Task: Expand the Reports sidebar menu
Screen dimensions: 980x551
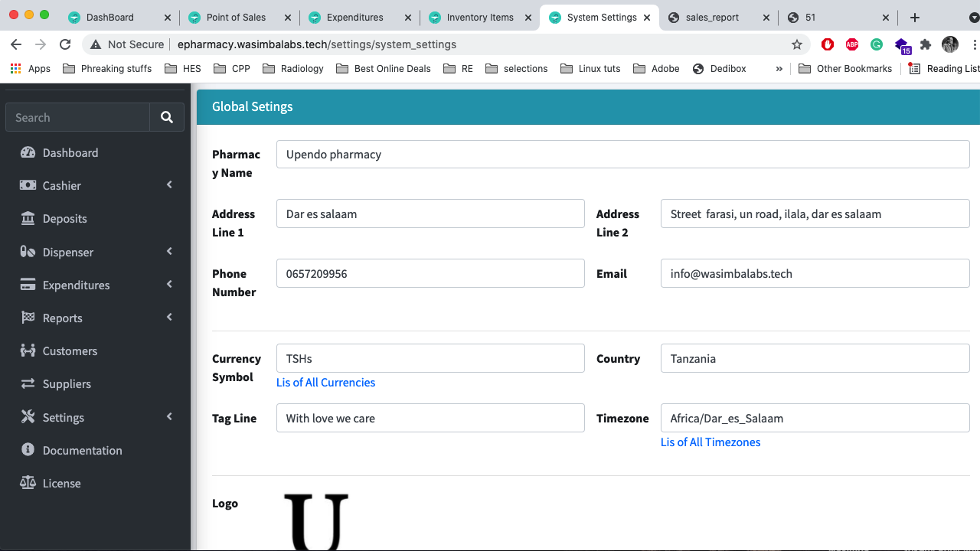Action: (x=169, y=317)
